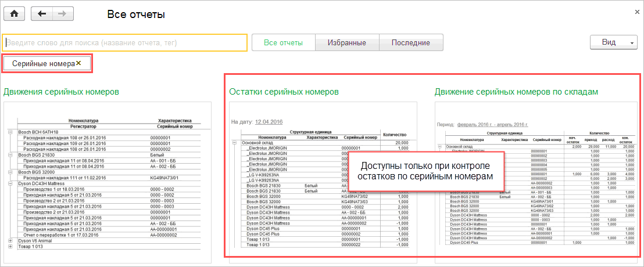Collapse the Bosch BGS 21830 group
The width and height of the screenshot is (644, 267).
click(x=10, y=156)
